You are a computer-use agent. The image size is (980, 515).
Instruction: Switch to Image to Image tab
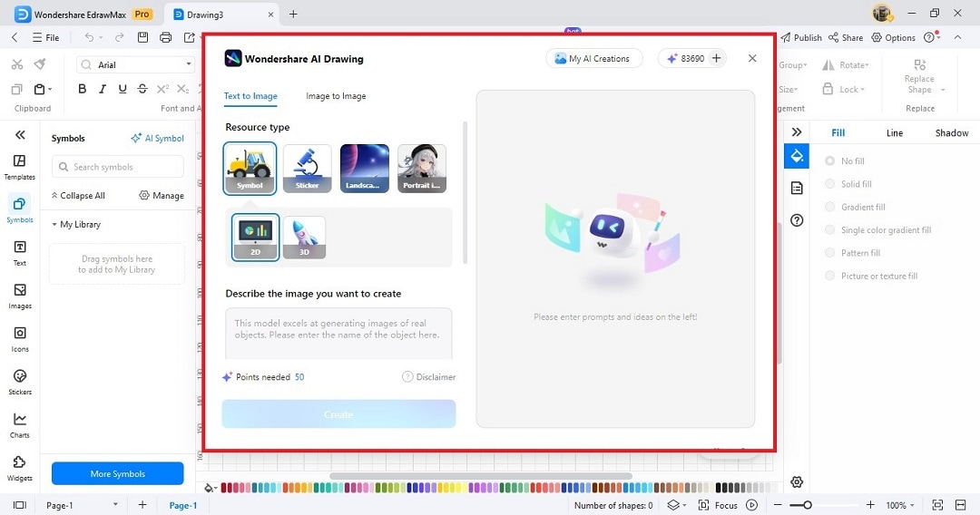(x=336, y=96)
